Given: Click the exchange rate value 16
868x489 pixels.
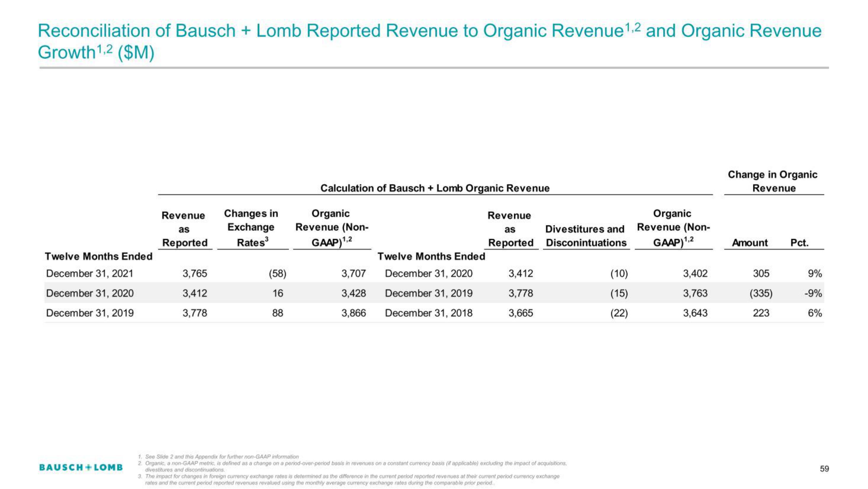Looking at the screenshot, I should click(278, 293).
